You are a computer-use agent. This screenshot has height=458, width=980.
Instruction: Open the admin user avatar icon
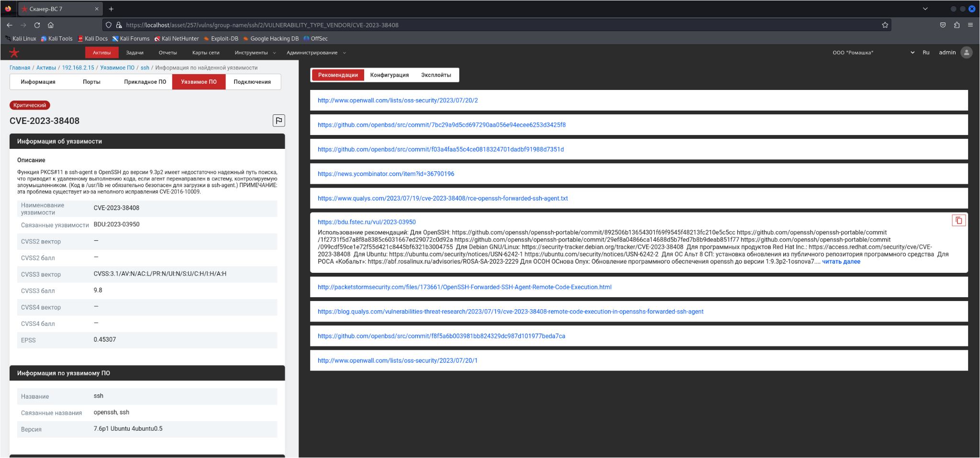click(x=967, y=53)
